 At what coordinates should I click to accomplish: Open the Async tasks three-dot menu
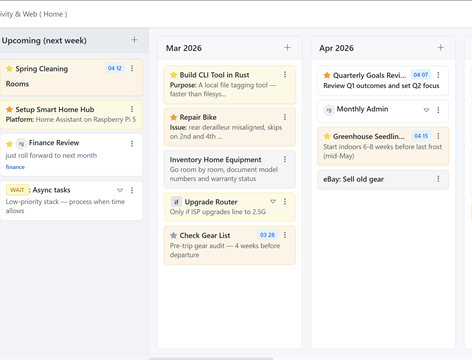[132, 190]
